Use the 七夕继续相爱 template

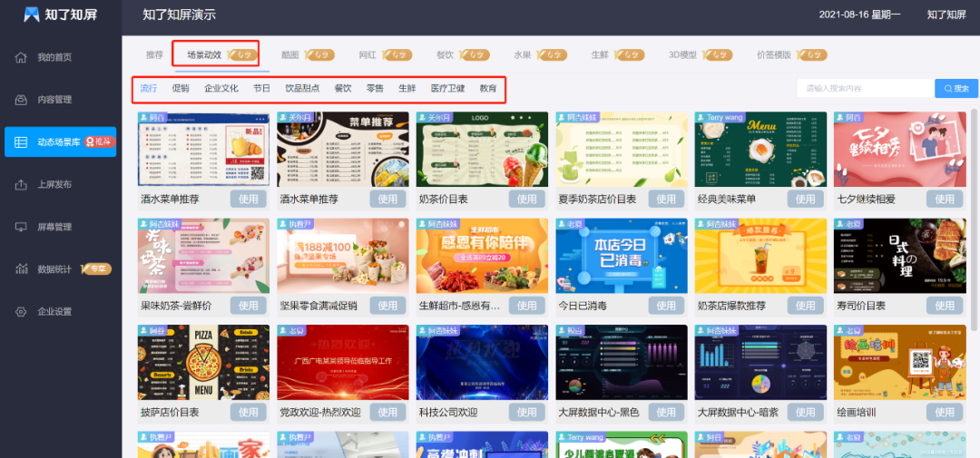945,200
